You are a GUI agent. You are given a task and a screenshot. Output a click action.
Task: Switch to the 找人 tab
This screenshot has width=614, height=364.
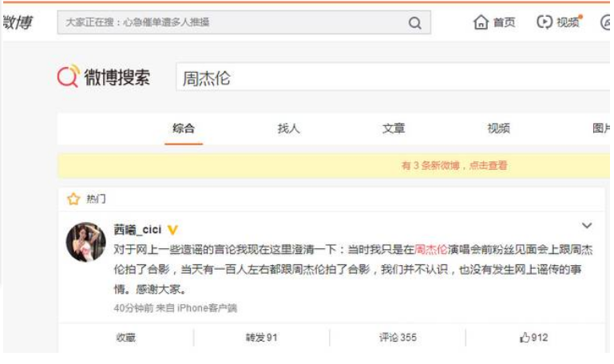click(288, 129)
